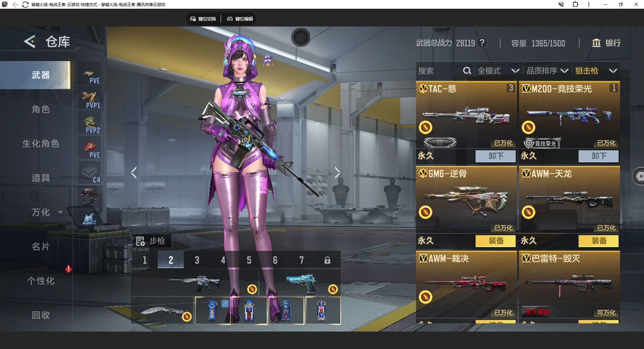Click the 竞技荣光 badge on M200 card
This screenshot has height=349, width=644.
click(542, 143)
